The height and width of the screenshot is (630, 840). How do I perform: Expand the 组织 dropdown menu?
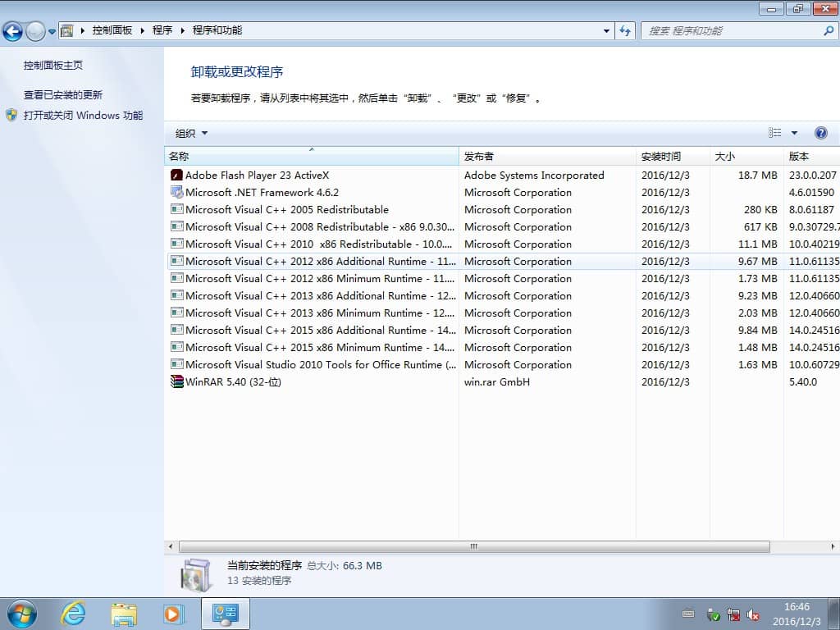191,133
